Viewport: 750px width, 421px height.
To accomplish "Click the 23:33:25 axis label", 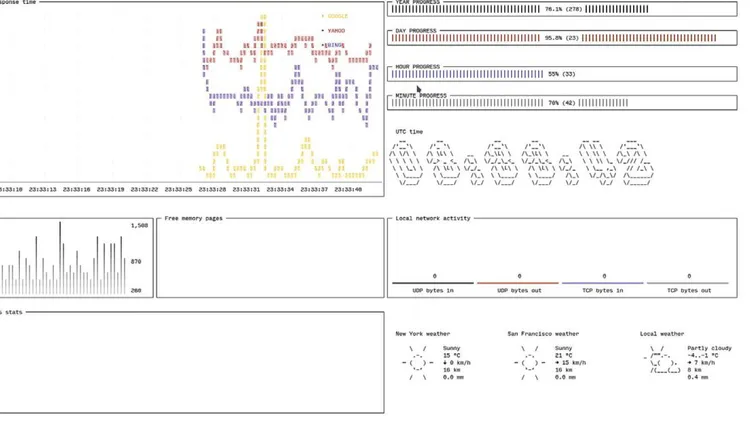I will 178,189.
